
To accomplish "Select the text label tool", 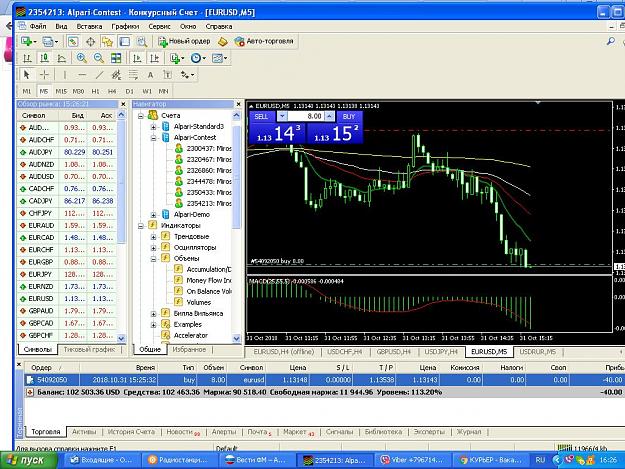I will point(167,75).
